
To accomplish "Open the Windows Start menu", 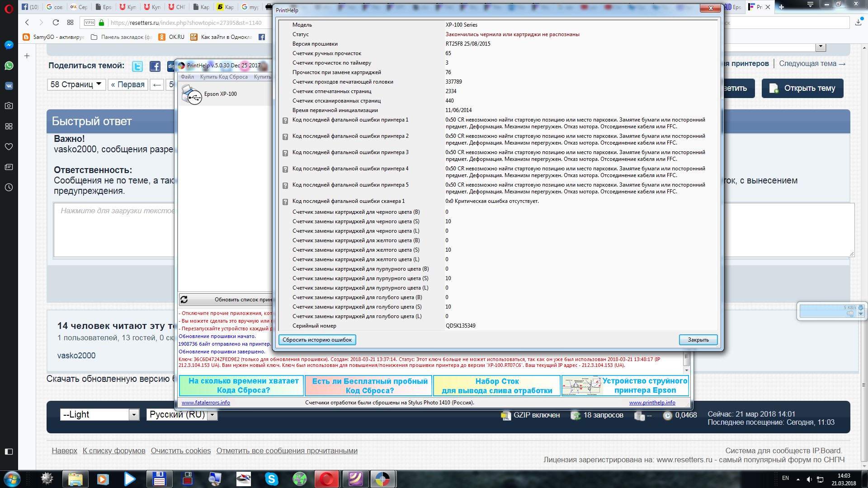I will coord(12,479).
